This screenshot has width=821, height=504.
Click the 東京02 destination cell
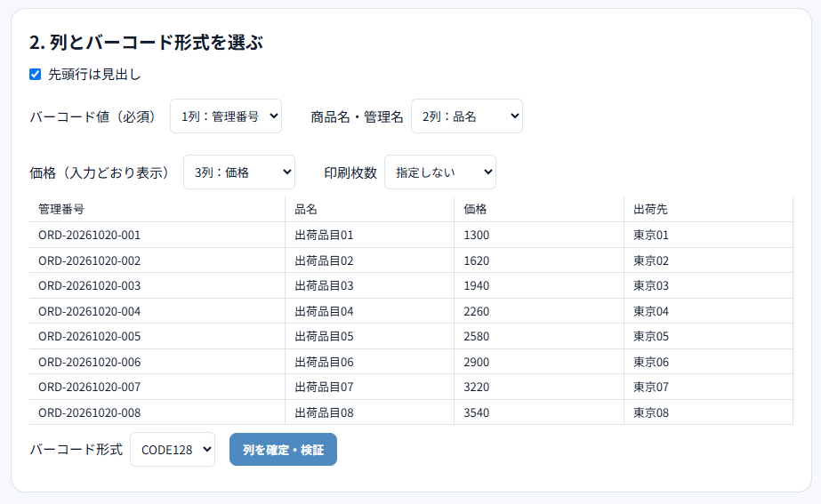[708, 260]
